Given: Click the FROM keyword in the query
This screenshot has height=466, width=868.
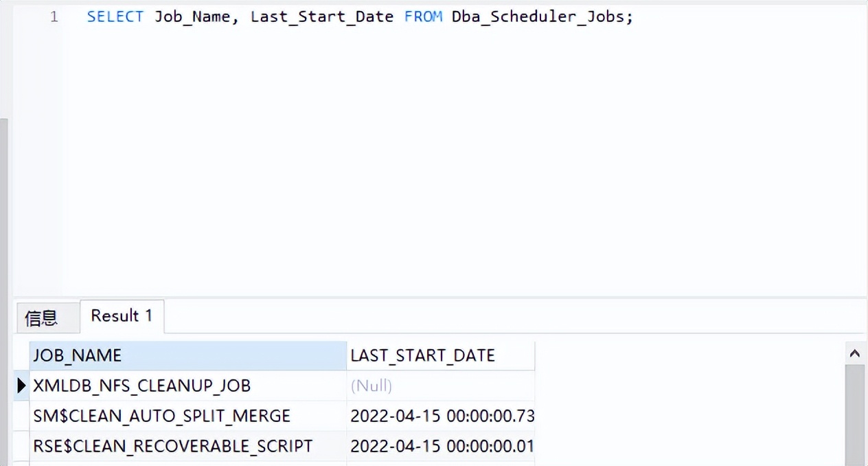Looking at the screenshot, I should [423, 16].
